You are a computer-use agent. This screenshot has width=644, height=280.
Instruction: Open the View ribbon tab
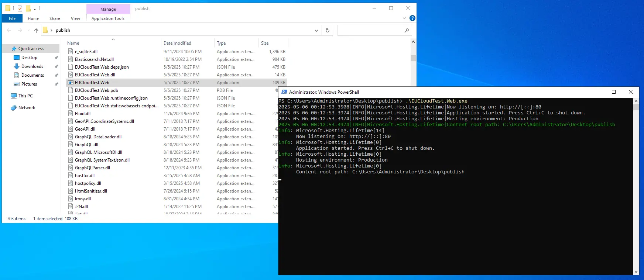pyautogui.click(x=75, y=18)
